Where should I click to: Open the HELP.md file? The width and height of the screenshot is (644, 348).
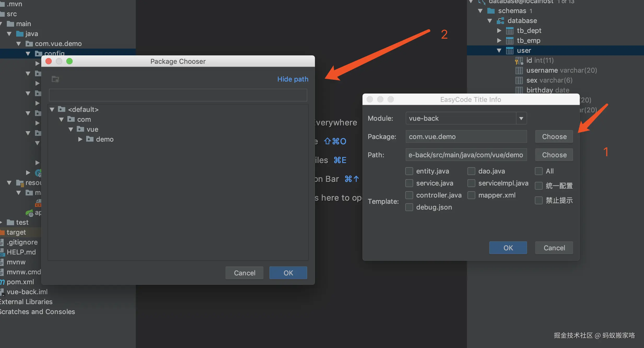pyautogui.click(x=21, y=252)
